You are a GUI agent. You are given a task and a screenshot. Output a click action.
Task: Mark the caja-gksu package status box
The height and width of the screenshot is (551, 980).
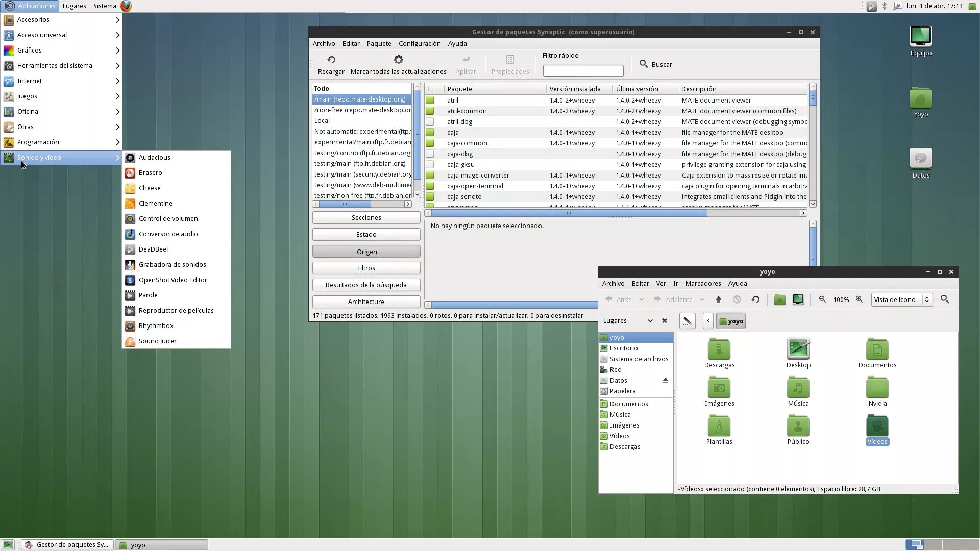(430, 164)
